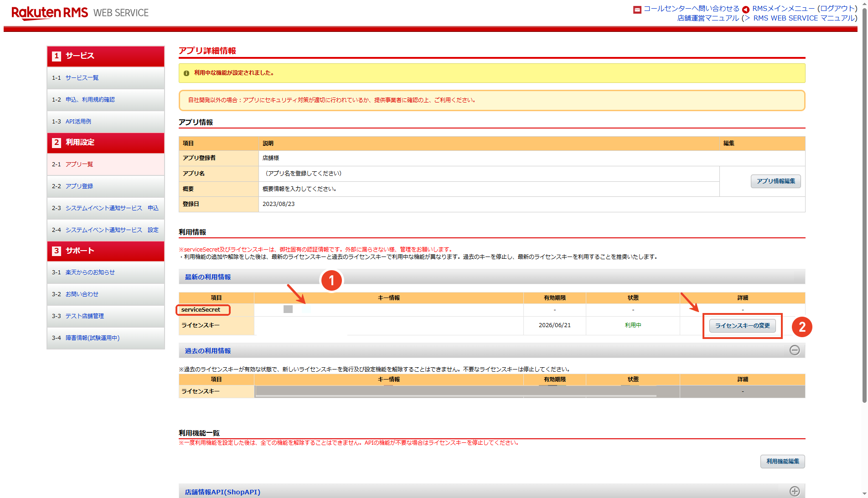Open 3-3 テスト店舗管理 menu item

[106, 316]
